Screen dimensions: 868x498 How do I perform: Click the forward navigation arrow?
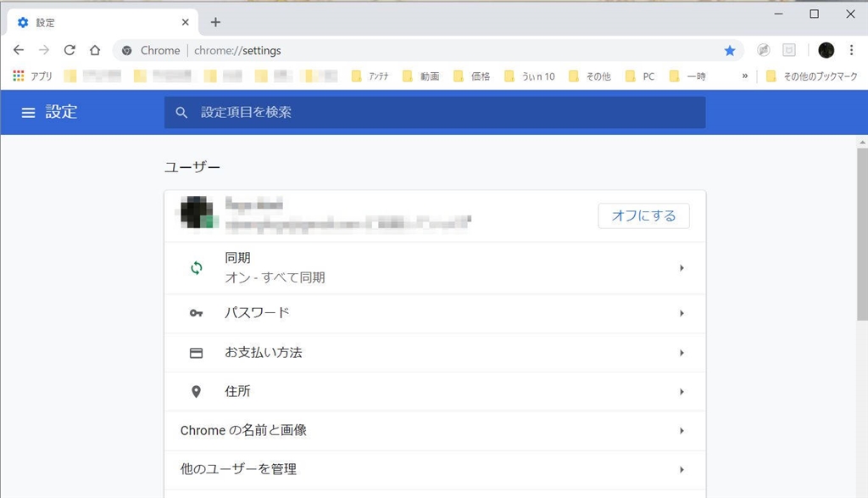tap(44, 50)
